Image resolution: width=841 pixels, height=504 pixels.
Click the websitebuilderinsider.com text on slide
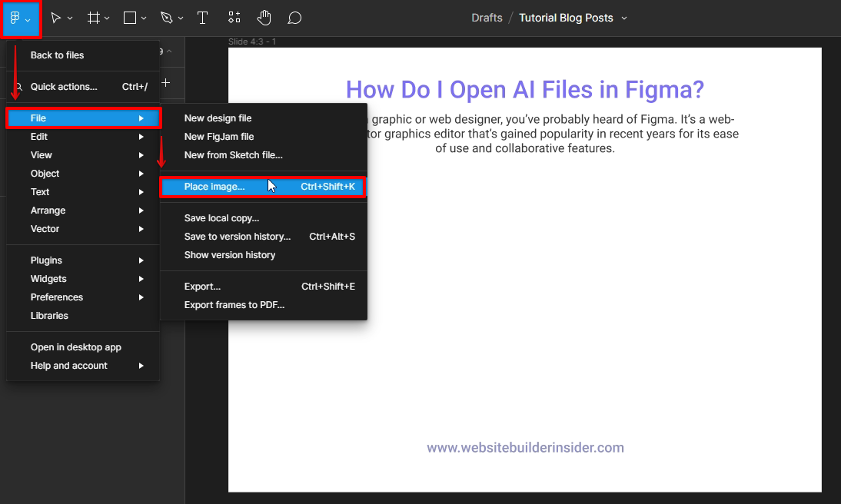(525, 447)
